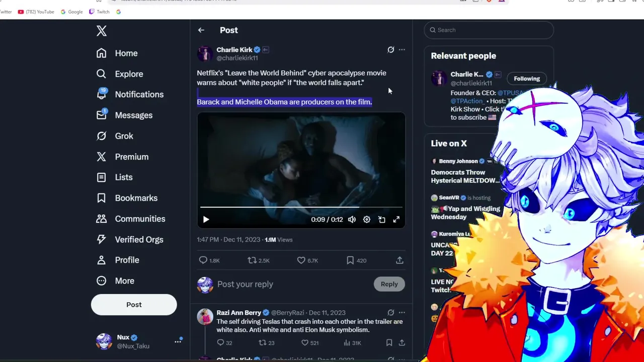Open Nux account options menu
This screenshot has height=362, width=644.
pyautogui.click(x=178, y=341)
